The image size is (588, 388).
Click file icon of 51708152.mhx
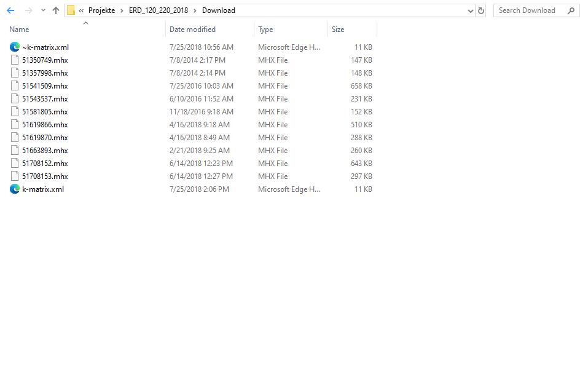pyautogui.click(x=15, y=164)
